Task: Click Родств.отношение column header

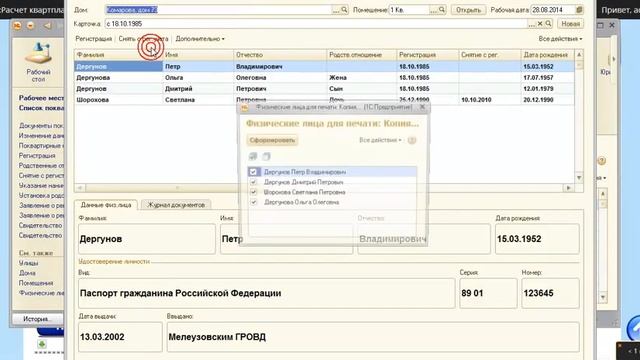Action: pyautogui.click(x=361, y=55)
